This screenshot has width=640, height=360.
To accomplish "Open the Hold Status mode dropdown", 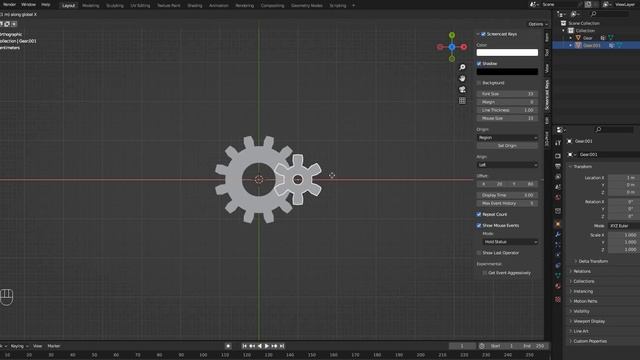I will (510, 242).
